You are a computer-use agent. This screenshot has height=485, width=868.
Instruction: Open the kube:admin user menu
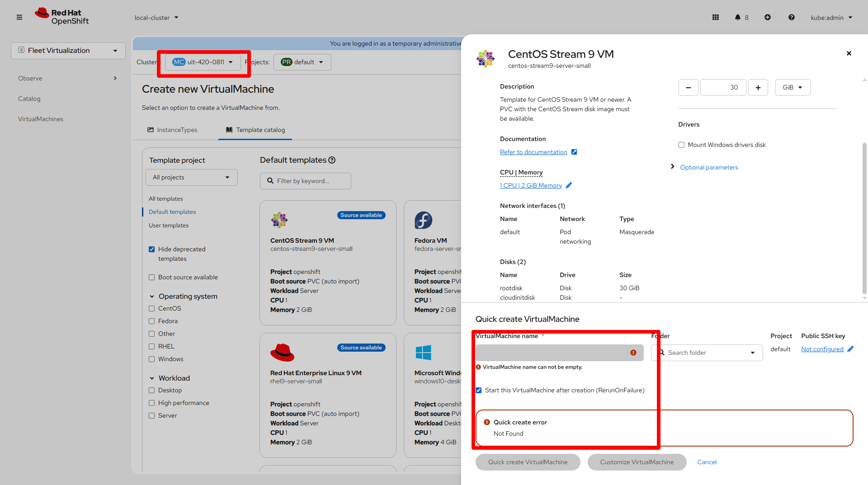tap(831, 18)
